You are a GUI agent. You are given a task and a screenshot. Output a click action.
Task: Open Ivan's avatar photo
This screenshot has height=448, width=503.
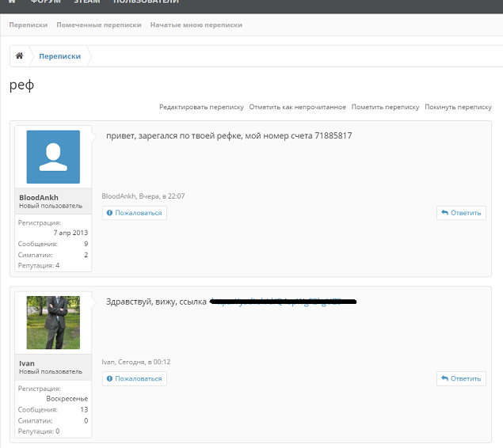pyautogui.click(x=53, y=322)
